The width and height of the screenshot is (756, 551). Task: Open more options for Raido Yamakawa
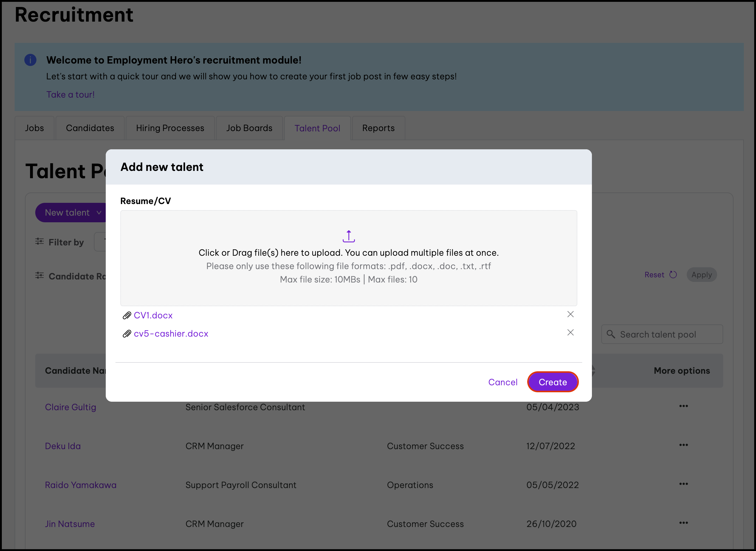click(683, 484)
